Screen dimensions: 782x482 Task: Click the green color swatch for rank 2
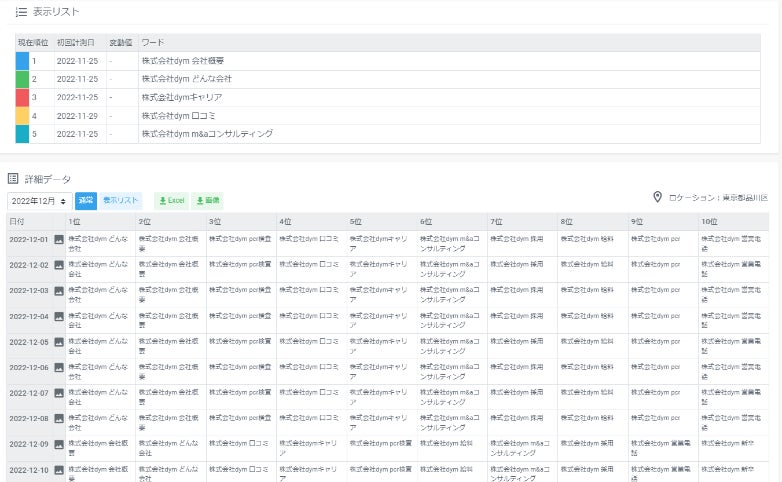[x=22, y=79]
